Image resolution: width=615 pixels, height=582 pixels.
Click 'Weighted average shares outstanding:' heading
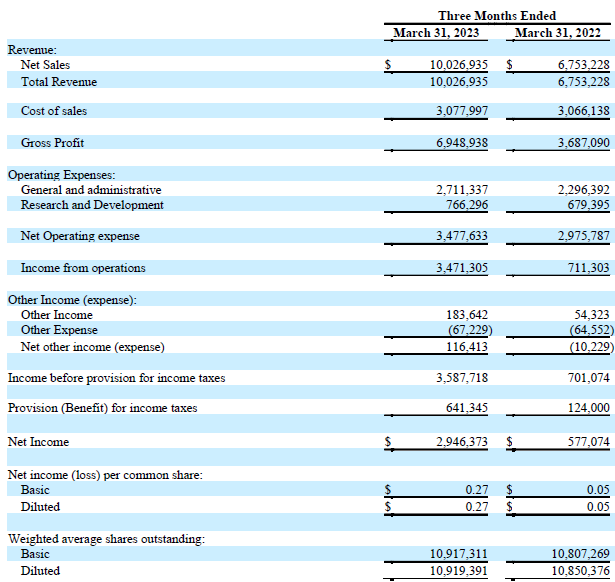[x=106, y=539]
